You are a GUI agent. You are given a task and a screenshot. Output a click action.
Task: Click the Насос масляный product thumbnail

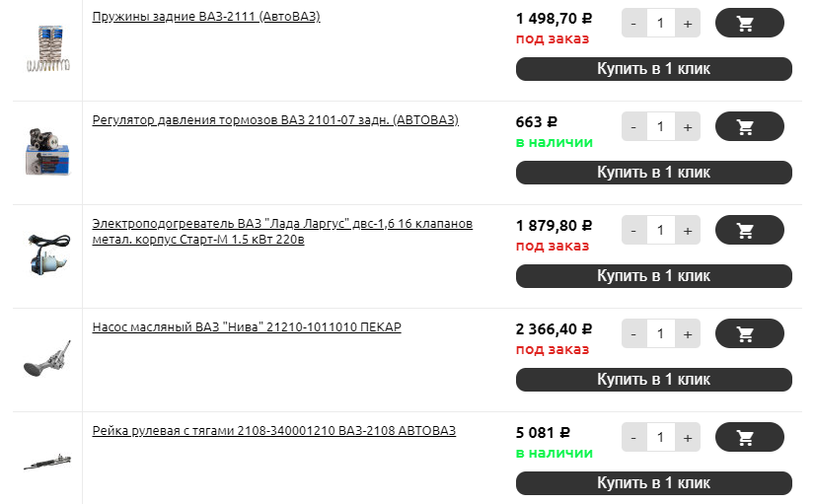pyautogui.click(x=46, y=358)
